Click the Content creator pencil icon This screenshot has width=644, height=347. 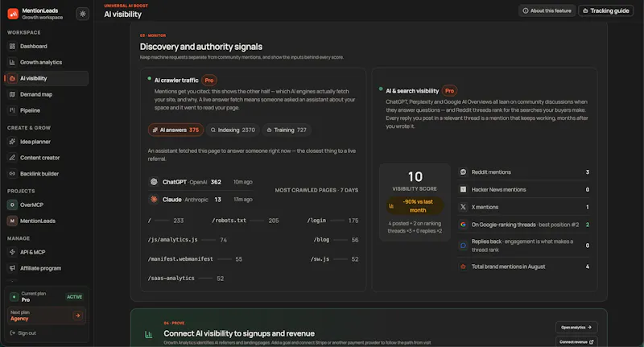point(12,158)
